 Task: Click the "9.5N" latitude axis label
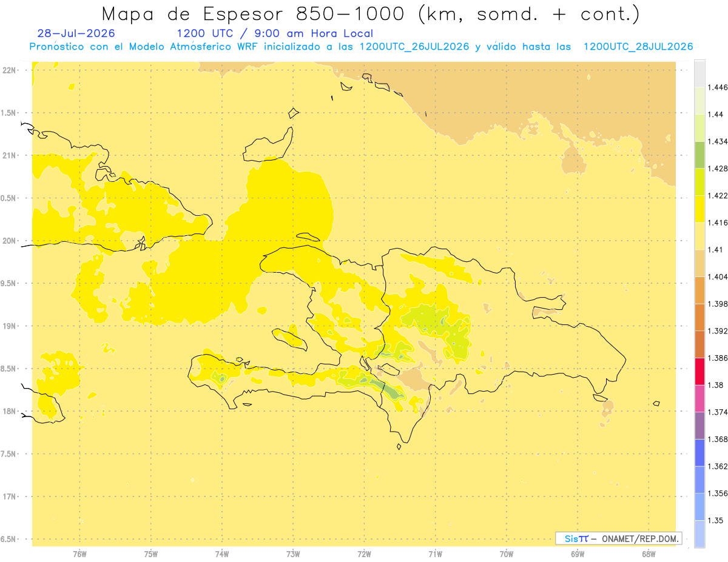pyautogui.click(x=9, y=283)
